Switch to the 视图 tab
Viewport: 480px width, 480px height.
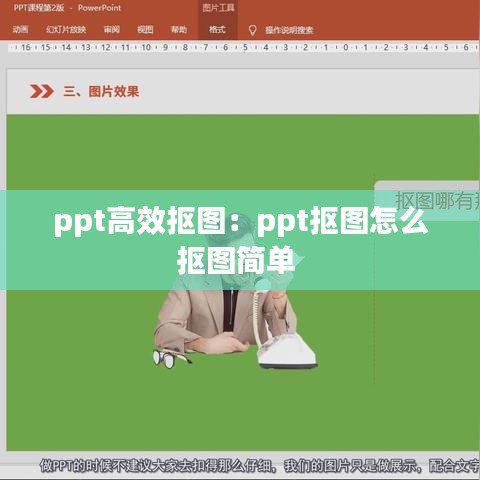pos(145,30)
